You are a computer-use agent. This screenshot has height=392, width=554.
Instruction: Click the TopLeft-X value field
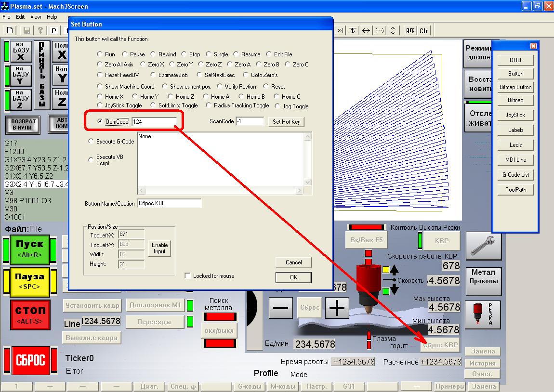[131, 234]
